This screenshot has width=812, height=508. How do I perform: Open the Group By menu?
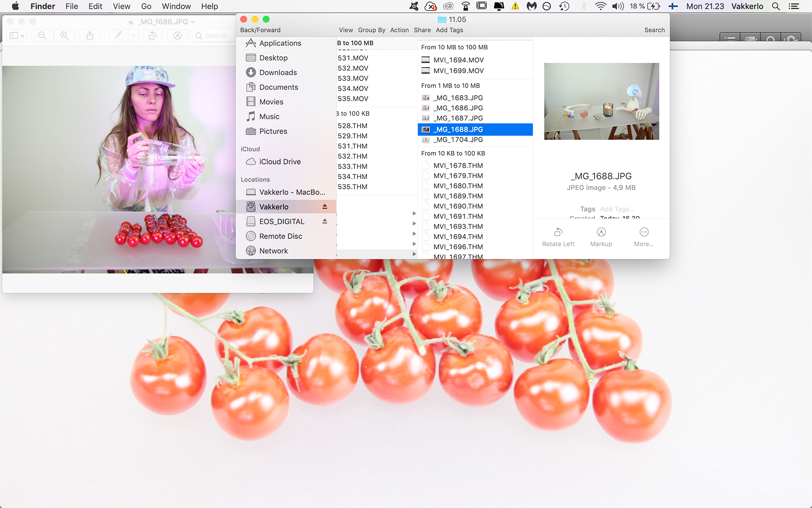coord(372,30)
